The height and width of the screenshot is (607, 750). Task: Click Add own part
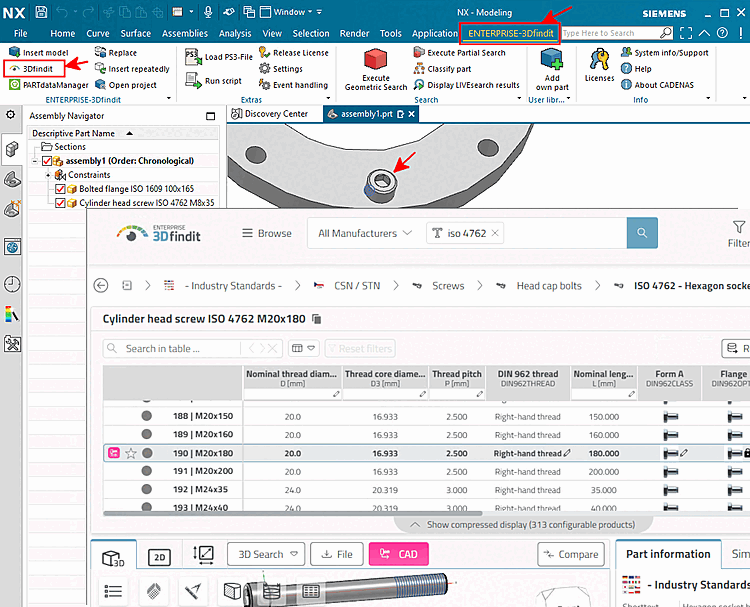(552, 70)
